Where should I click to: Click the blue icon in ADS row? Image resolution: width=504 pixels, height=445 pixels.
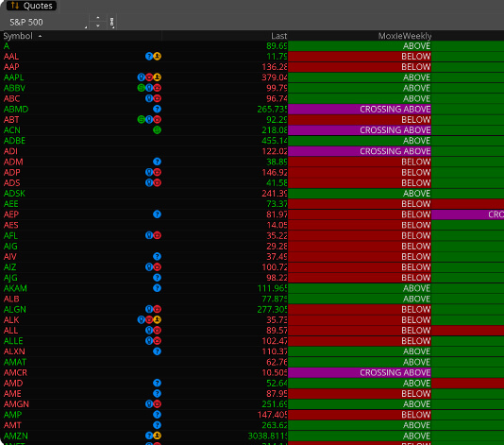click(x=149, y=182)
